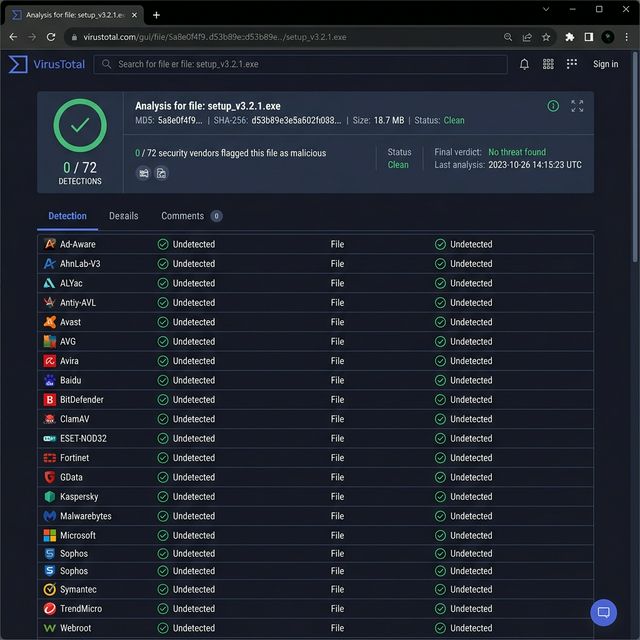Click the Antiy-AVL vendor name

(x=78, y=303)
